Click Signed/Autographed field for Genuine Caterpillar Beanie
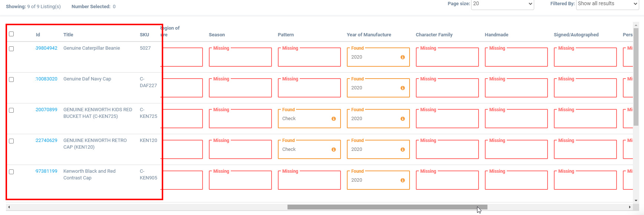Screen dimensions: 644x215 [585, 57]
